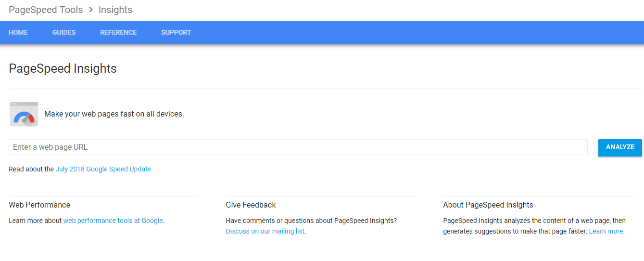Click the ANALYZE button
Image resolution: width=644 pixels, height=261 pixels.
tap(620, 147)
